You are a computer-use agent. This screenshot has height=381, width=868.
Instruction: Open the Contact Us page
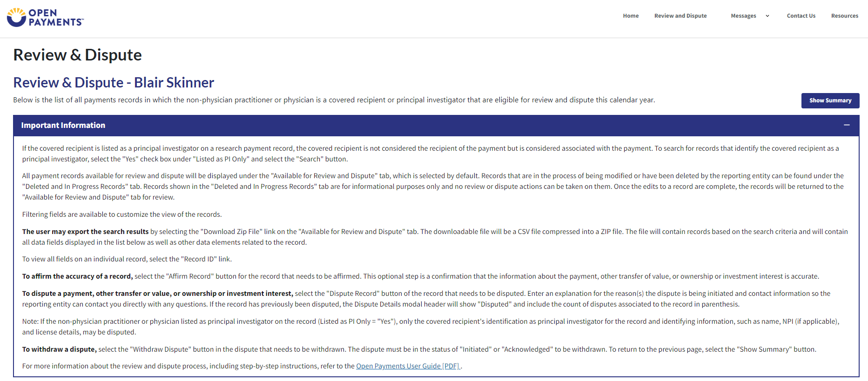(801, 16)
